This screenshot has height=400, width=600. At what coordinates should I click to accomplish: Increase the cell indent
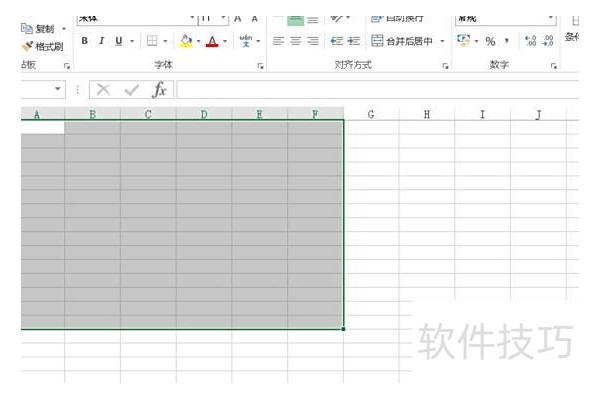coord(354,41)
